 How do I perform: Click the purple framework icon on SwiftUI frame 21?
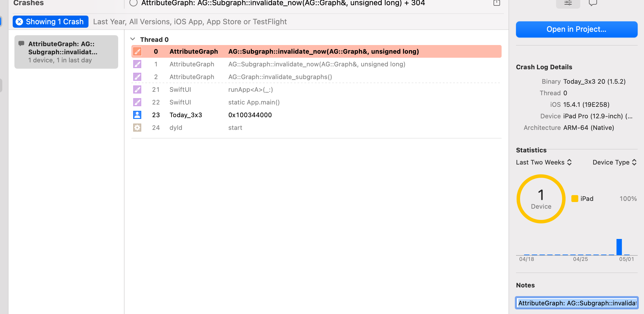point(137,89)
